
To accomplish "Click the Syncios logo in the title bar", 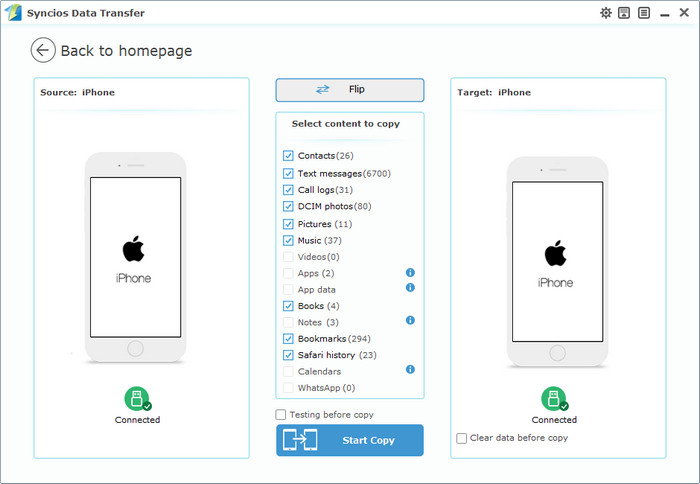I will click(x=13, y=13).
